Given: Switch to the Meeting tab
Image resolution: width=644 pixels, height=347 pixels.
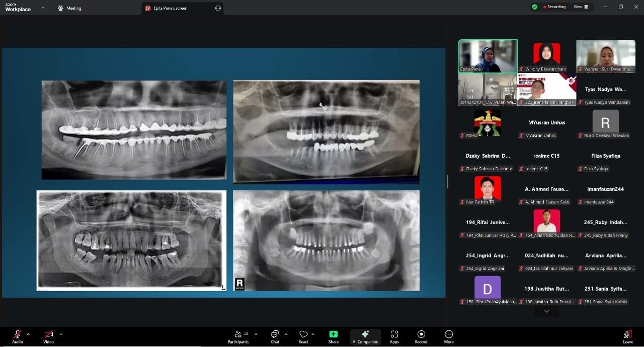Looking at the screenshot, I should pyautogui.click(x=69, y=8).
